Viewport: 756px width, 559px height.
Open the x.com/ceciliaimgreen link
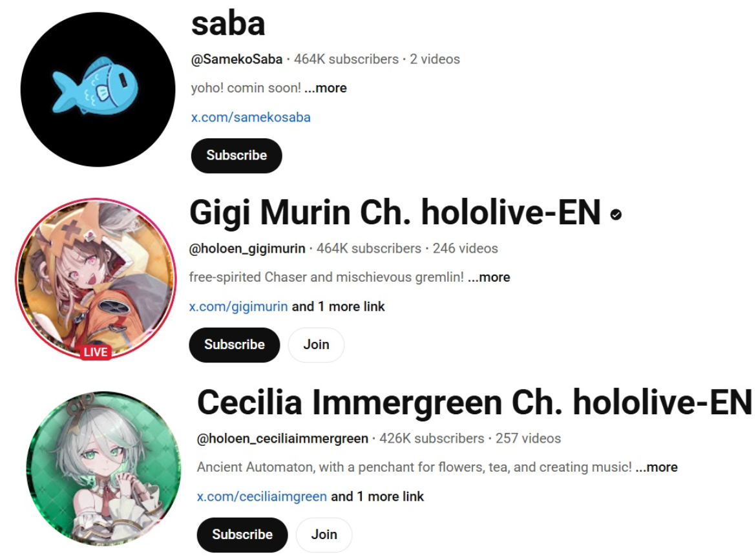click(x=262, y=496)
